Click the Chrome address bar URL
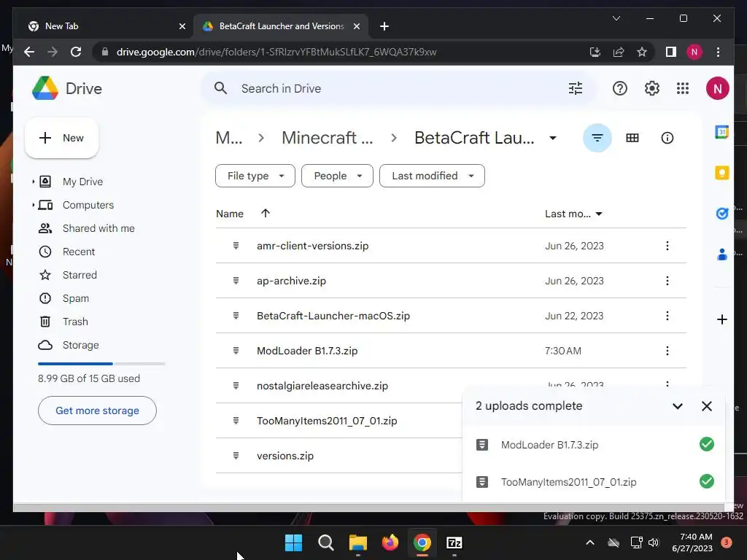This screenshot has height=560, width=747. tap(276, 52)
